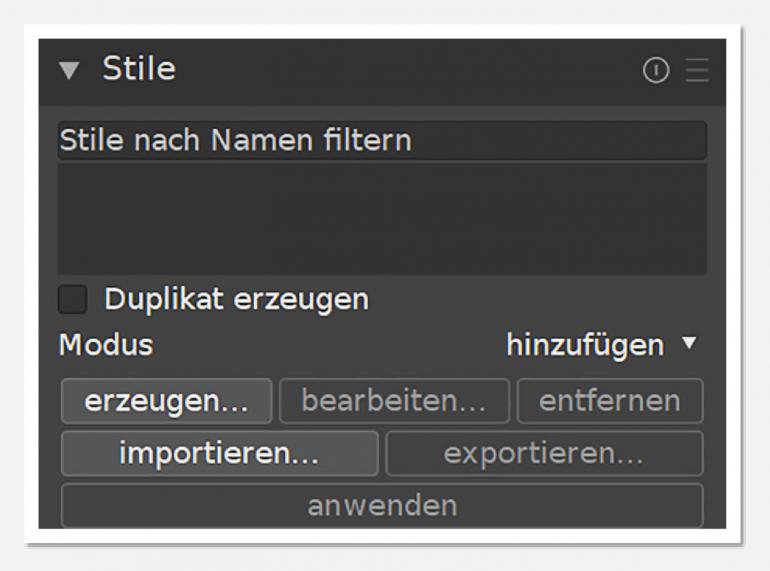The width and height of the screenshot is (770, 571).
Task: Click inside the empty styles list area
Action: tap(381, 218)
